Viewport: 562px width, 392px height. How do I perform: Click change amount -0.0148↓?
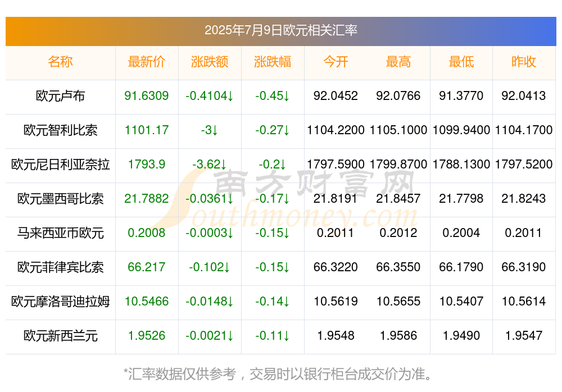tap(210, 302)
